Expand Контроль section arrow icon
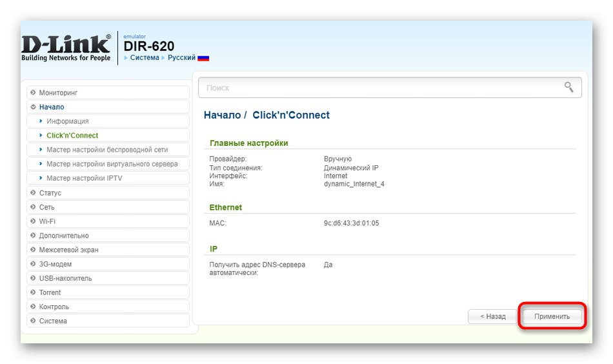This screenshot has height=364, width=613. tap(33, 307)
